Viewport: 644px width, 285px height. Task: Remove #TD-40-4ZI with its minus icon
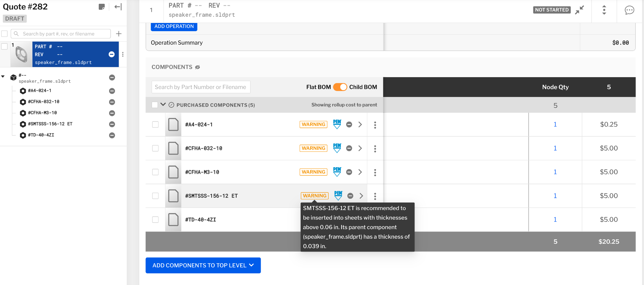click(x=112, y=135)
